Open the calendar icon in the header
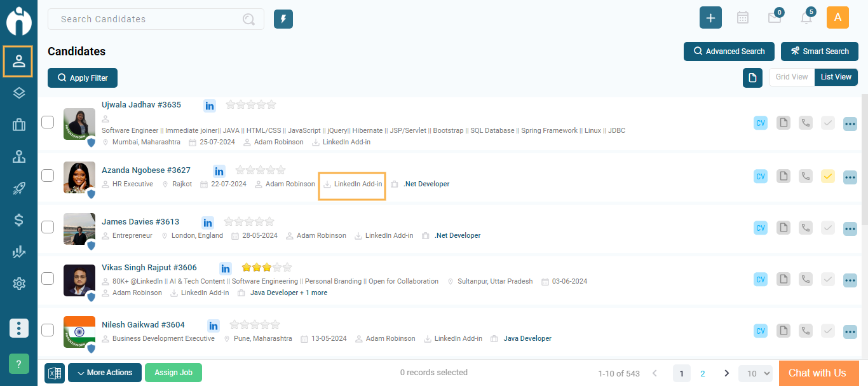This screenshot has height=386, width=868. point(742,18)
